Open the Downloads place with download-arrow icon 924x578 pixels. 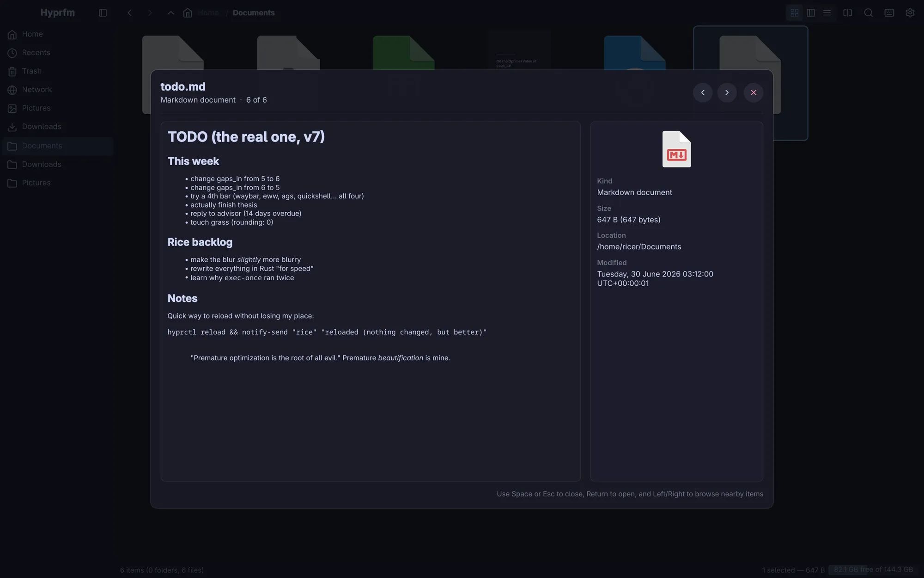point(58,127)
